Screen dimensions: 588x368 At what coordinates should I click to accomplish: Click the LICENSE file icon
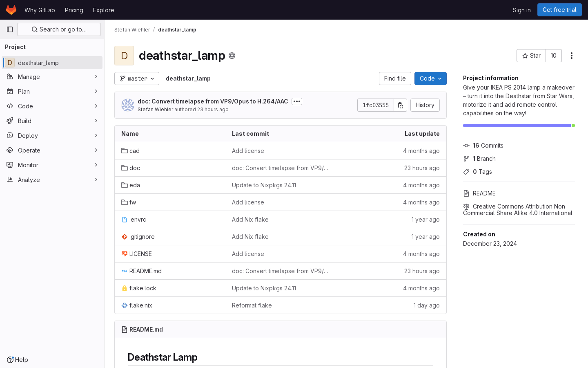click(x=125, y=254)
